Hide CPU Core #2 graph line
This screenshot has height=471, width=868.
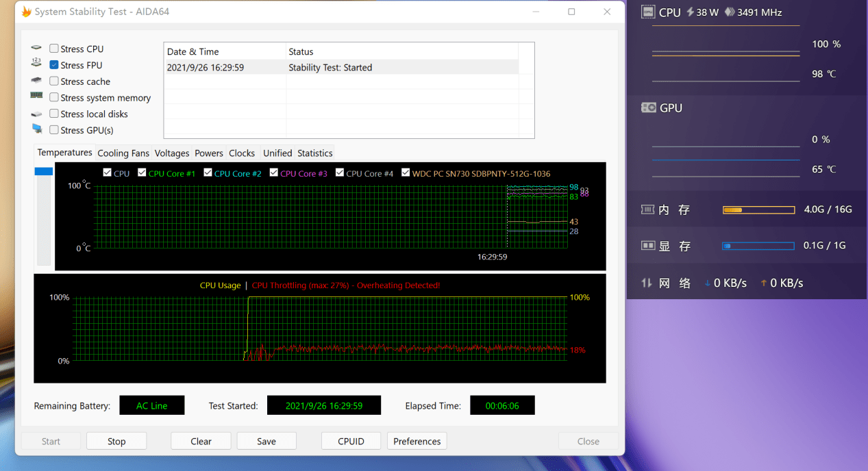(208, 173)
